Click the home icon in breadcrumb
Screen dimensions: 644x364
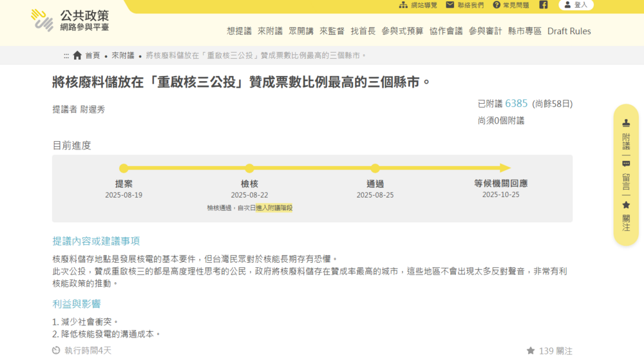tap(77, 55)
